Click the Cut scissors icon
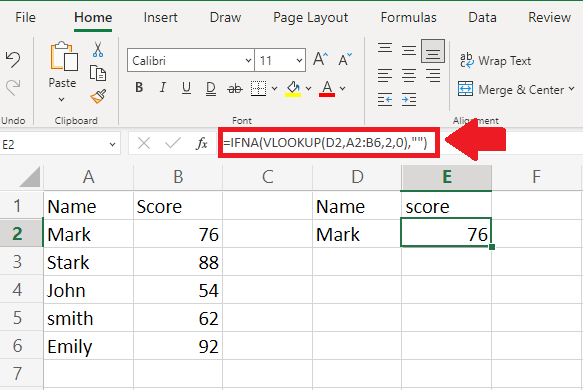The height and width of the screenshot is (390, 583). point(98,49)
